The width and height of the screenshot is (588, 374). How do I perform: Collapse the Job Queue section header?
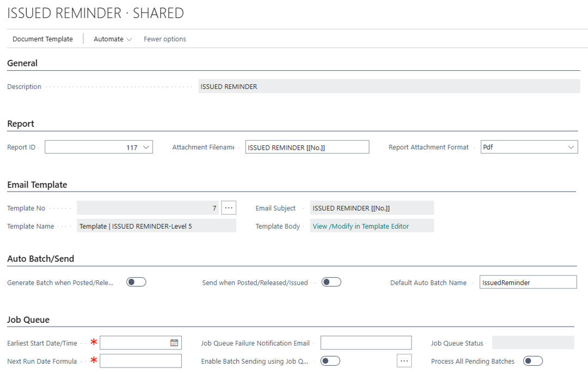(x=28, y=320)
